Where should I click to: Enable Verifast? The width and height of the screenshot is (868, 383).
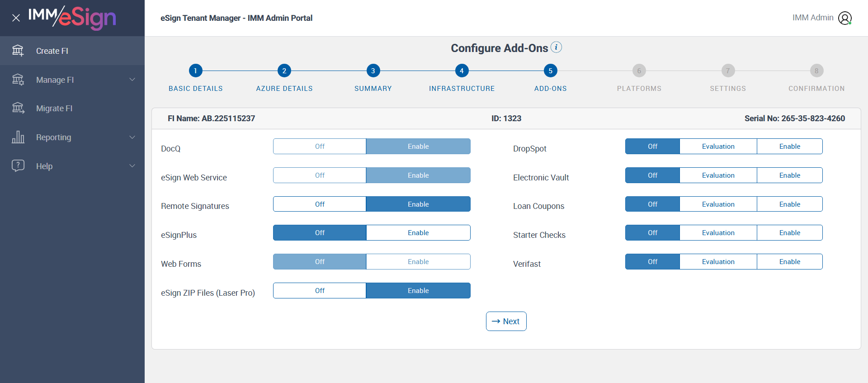[x=790, y=262]
